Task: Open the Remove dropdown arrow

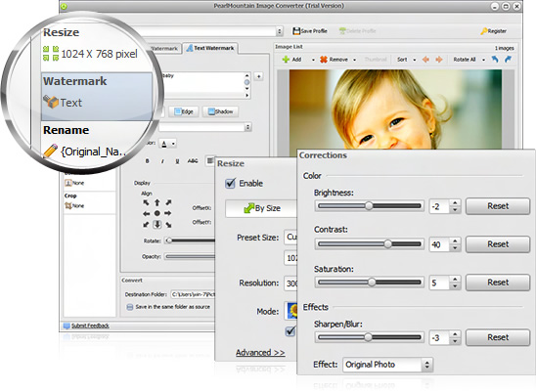Action: (354, 60)
